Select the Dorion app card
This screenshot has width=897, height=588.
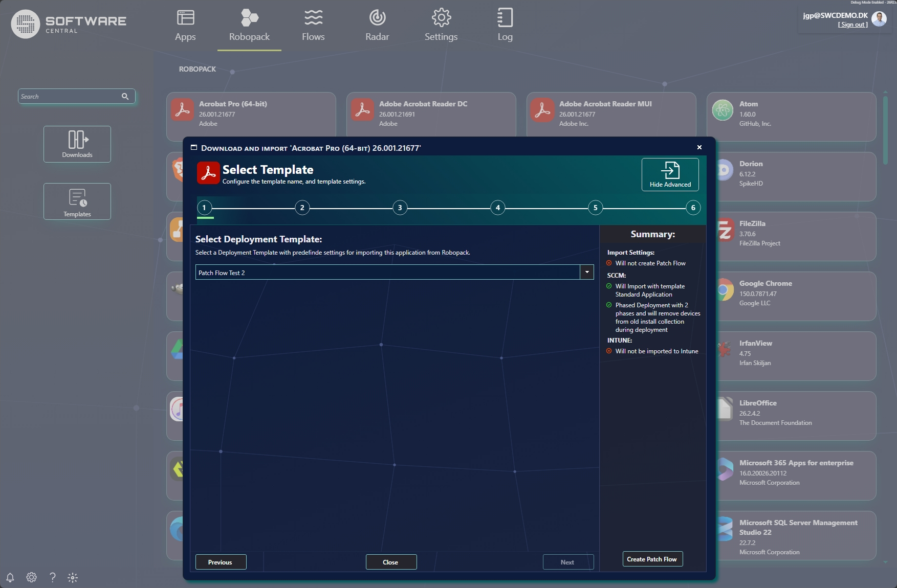796,176
